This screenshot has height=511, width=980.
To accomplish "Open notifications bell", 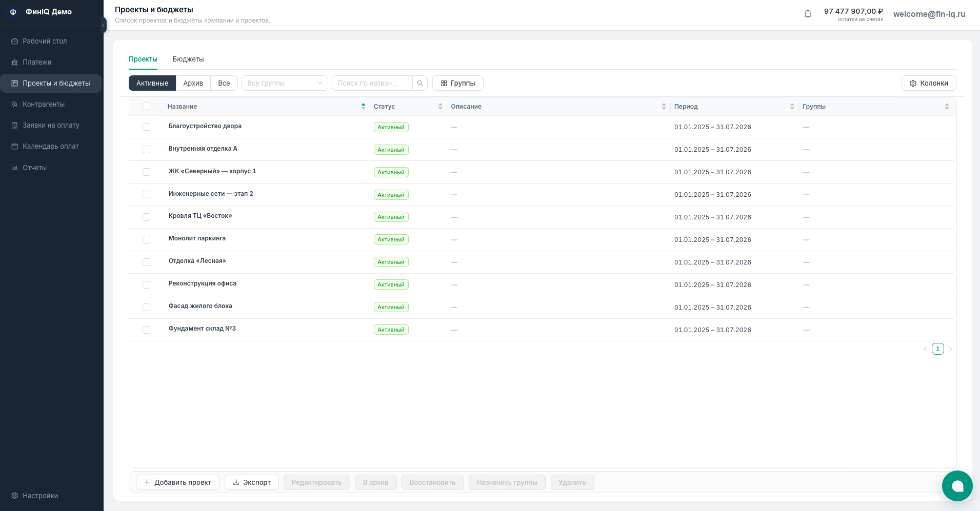I will 808,14.
